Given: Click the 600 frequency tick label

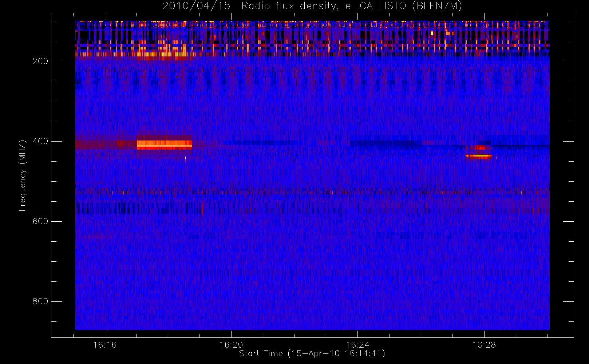Looking at the screenshot, I should click(40, 221).
